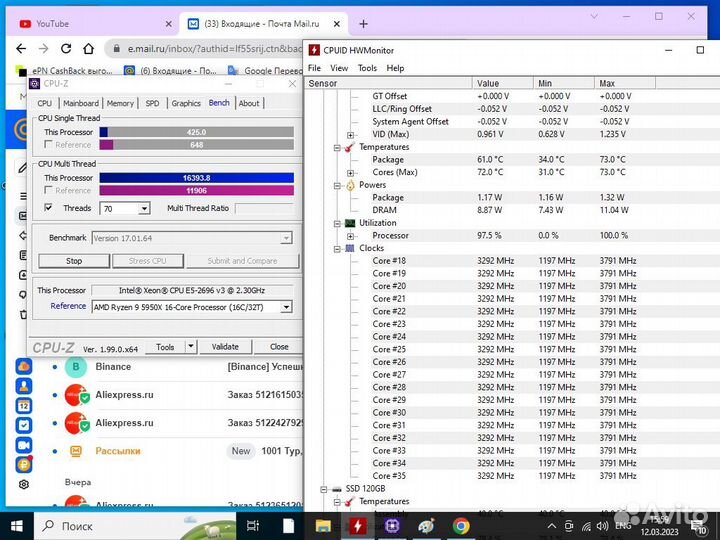Collapse the Clocks section
Viewport: 720px width, 540px height.
click(337, 249)
